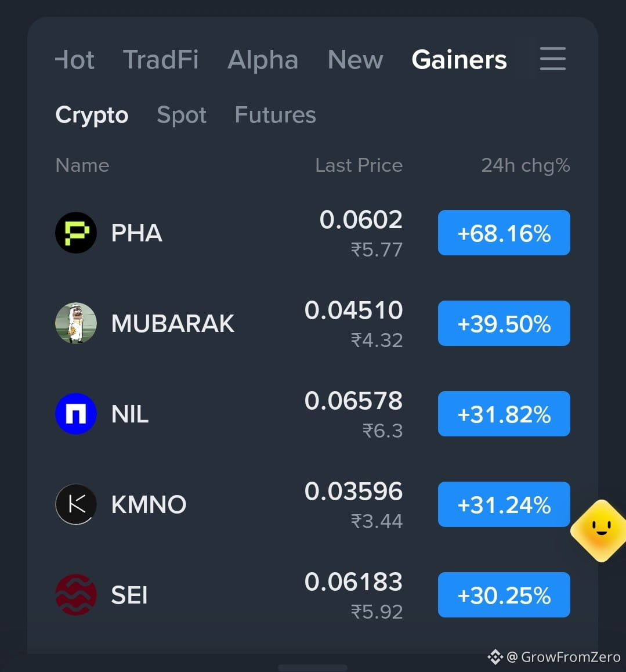
Task: Select the Futures sub-tab
Action: pos(275,115)
